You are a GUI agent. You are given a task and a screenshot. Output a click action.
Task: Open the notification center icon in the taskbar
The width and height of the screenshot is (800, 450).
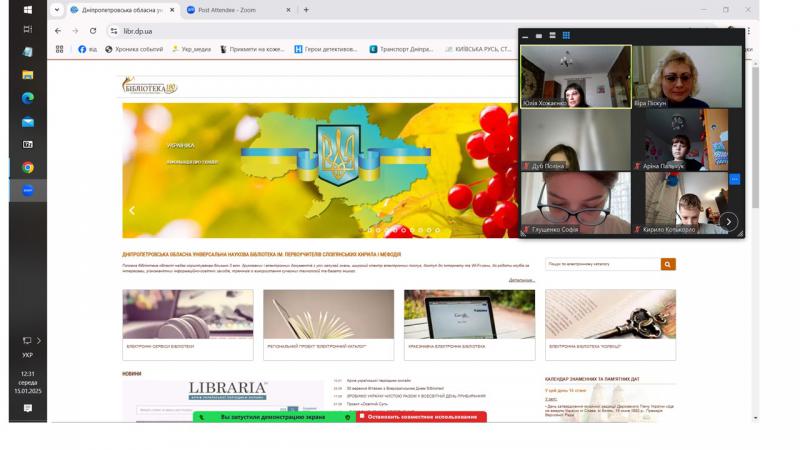tap(28, 408)
